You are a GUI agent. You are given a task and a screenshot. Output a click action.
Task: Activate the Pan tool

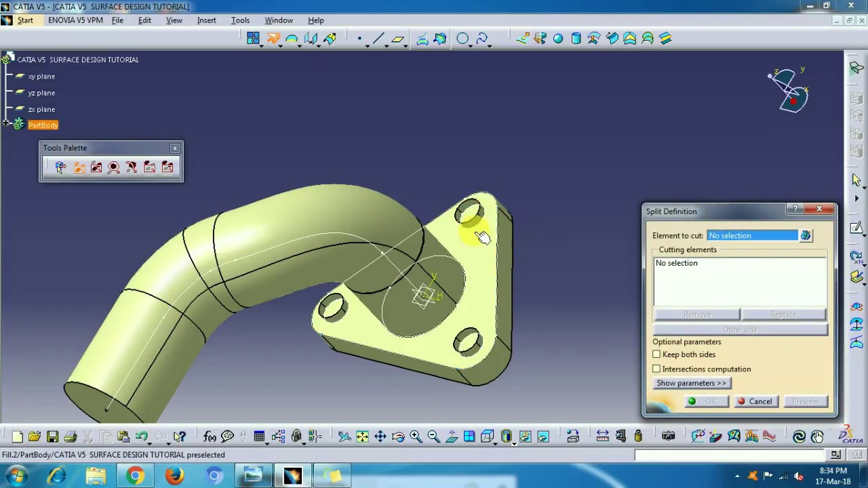tap(380, 437)
